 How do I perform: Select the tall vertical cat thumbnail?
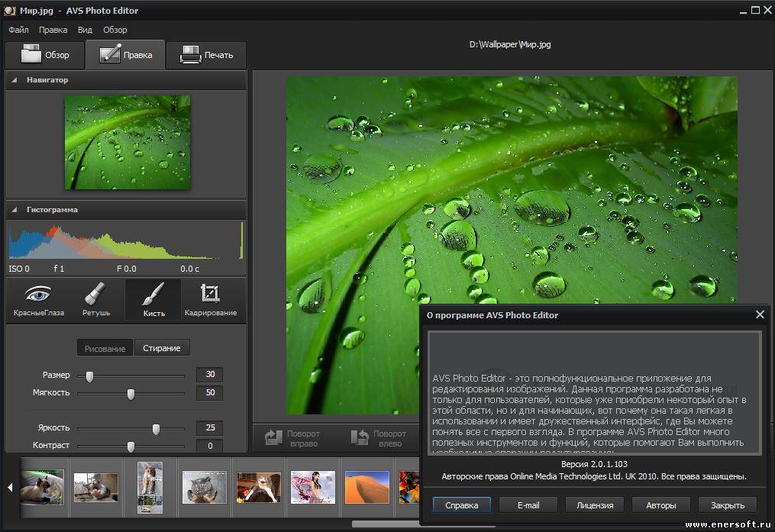(x=150, y=488)
